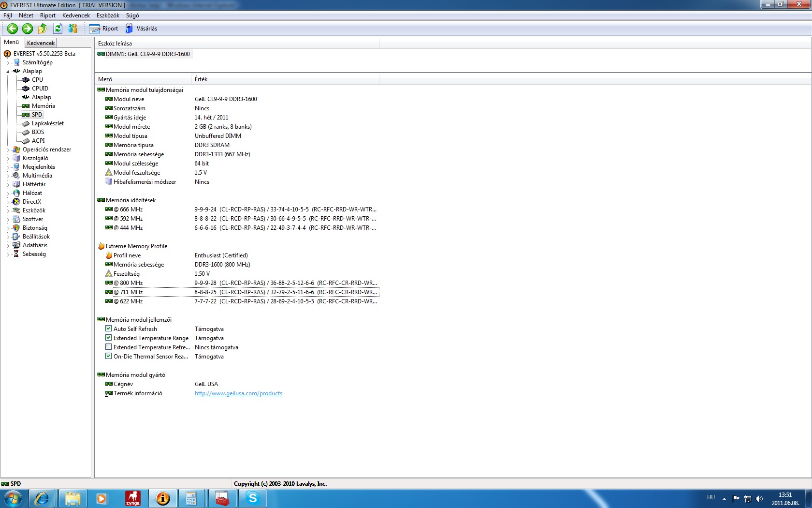The image size is (812, 508).
Task: Click the Mező column header
Action: [143, 79]
